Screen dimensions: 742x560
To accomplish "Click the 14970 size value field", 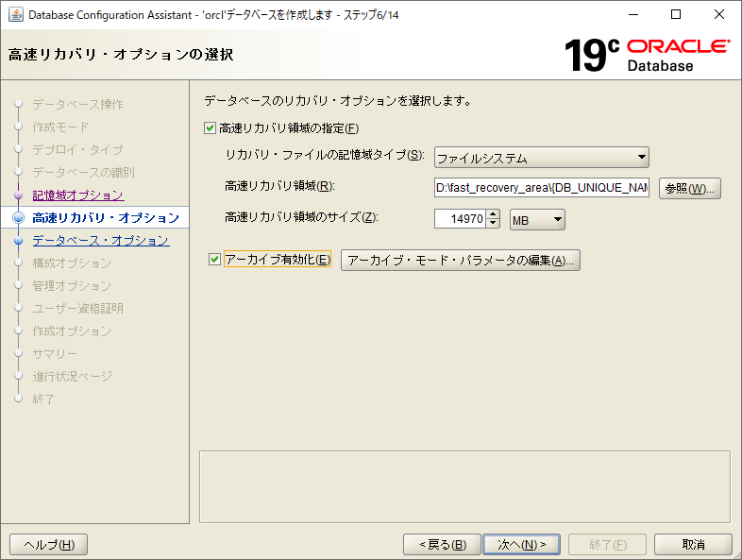I will pyautogui.click(x=460, y=219).
